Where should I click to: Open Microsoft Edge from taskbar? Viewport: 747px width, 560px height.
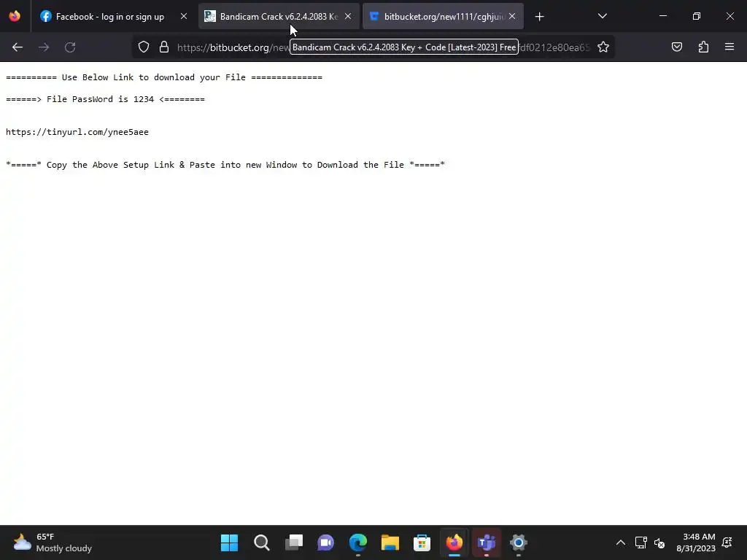pyautogui.click(x=357, y=542)
